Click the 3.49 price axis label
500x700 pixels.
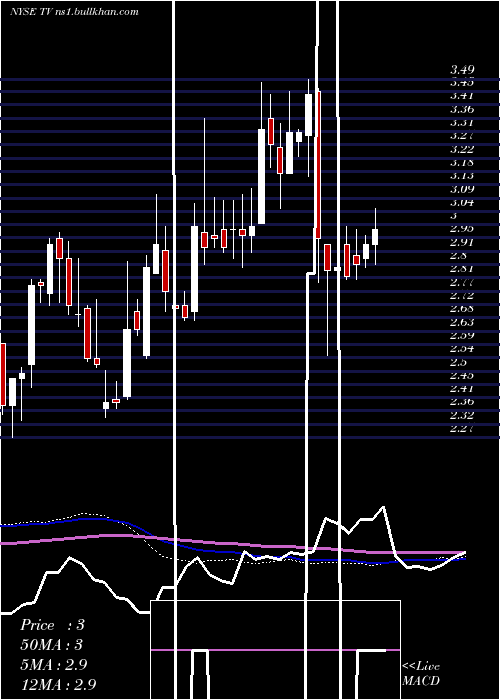(462, 70)
